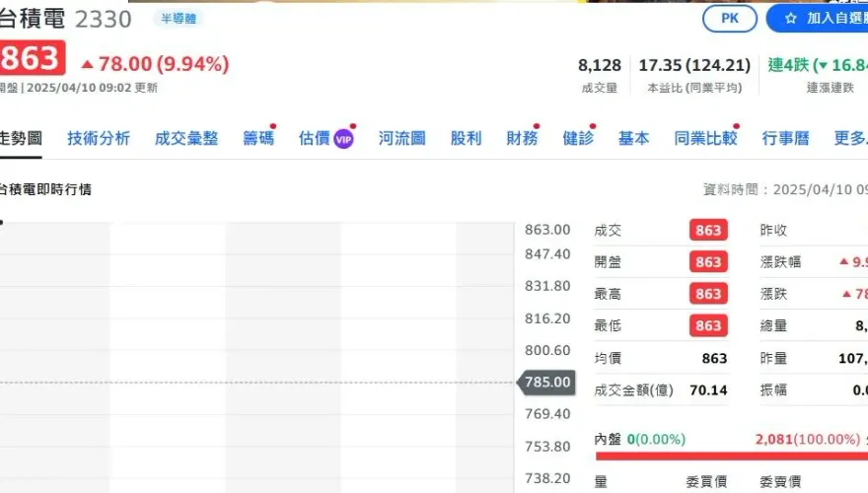Click the PK compare button
The height and width of the screenshot is (493, 868).
(730, 19)
